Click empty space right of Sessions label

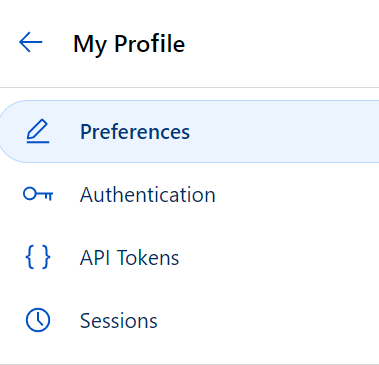pyautogui.click(x=267, y=320)
